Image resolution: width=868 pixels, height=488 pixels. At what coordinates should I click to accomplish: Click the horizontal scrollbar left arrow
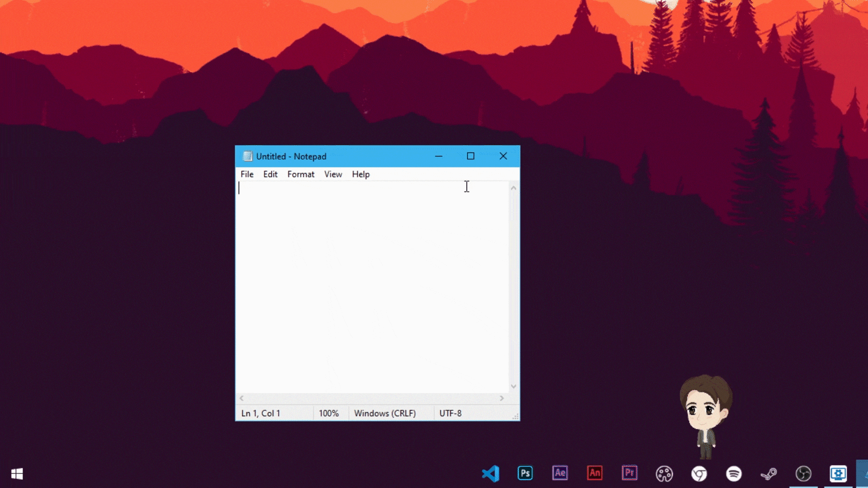241,398
